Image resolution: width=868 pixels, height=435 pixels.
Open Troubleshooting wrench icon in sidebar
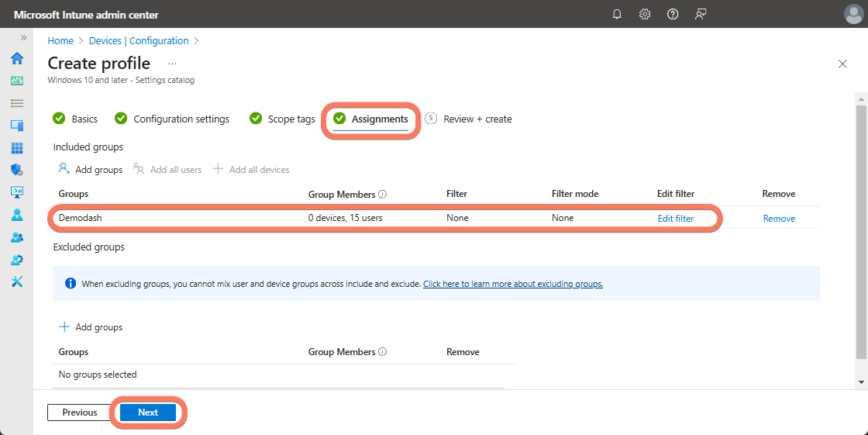(x=16, y=281)
